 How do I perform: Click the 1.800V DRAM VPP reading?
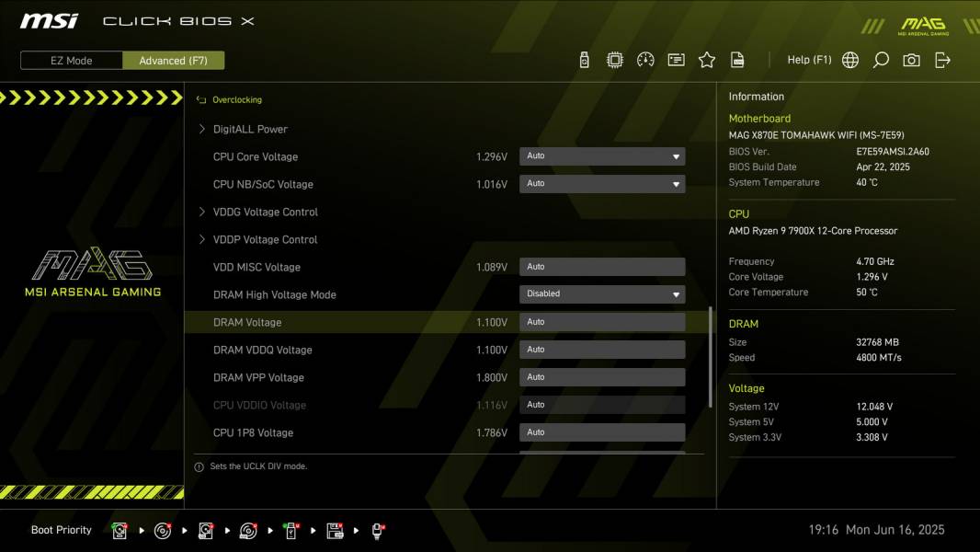[x=491, y=377]
